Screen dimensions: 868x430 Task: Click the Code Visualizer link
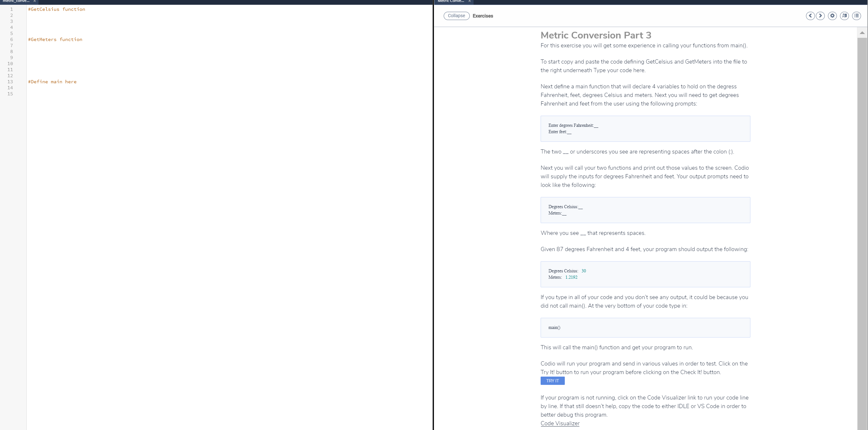[560, 423]
